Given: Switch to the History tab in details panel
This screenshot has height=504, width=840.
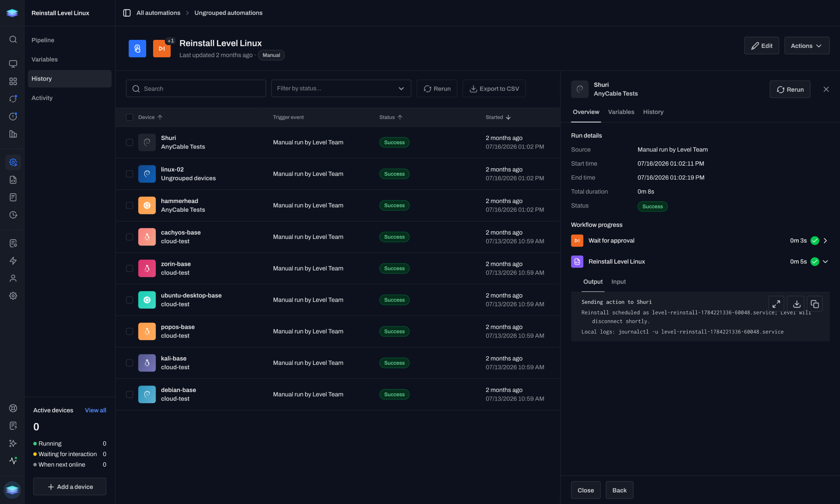Looking at the screenshot, I should 653,112.
